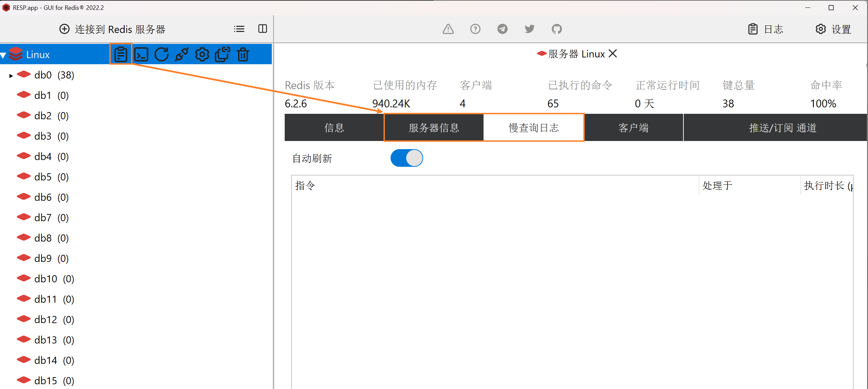Click the Linux server stack icon

(x=16, y=54)
